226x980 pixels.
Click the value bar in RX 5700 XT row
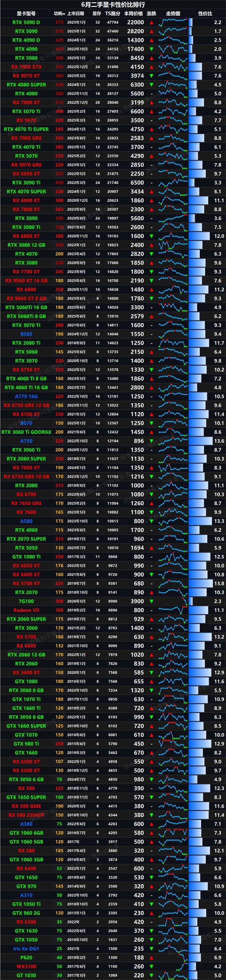click(x=201, y=583)
